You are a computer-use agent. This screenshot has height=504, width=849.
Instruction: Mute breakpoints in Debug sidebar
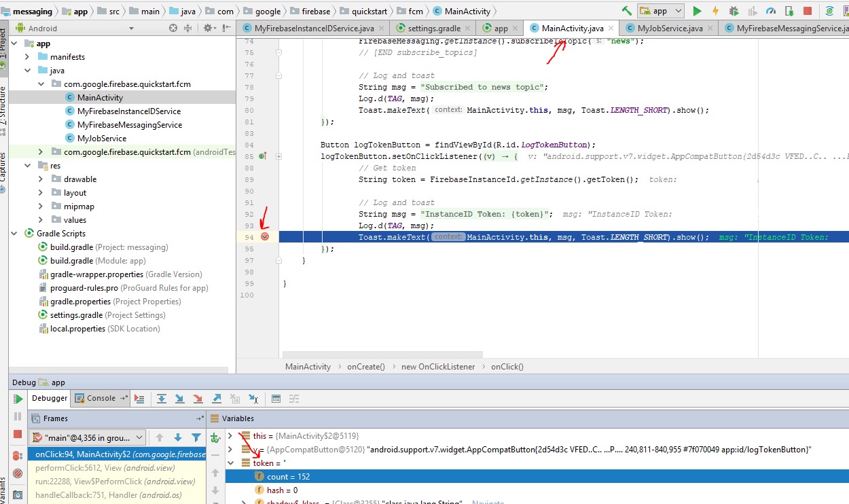18,473
